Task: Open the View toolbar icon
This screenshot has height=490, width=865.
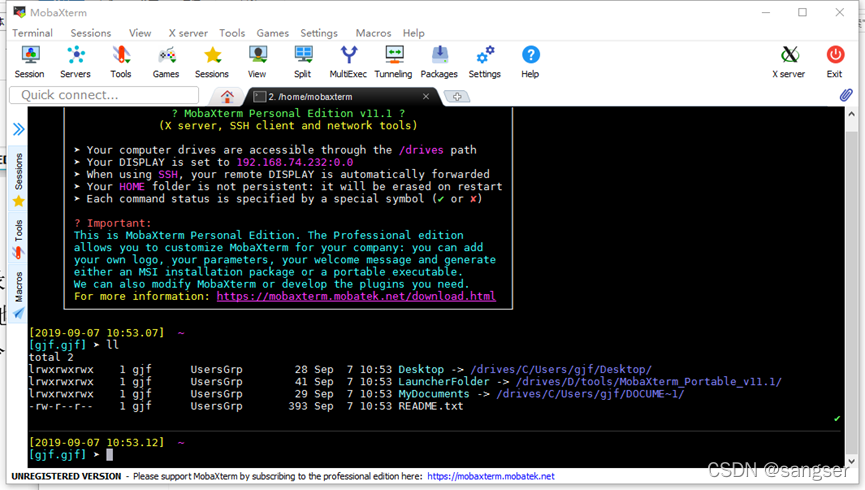Action: [x=257, y=62]
